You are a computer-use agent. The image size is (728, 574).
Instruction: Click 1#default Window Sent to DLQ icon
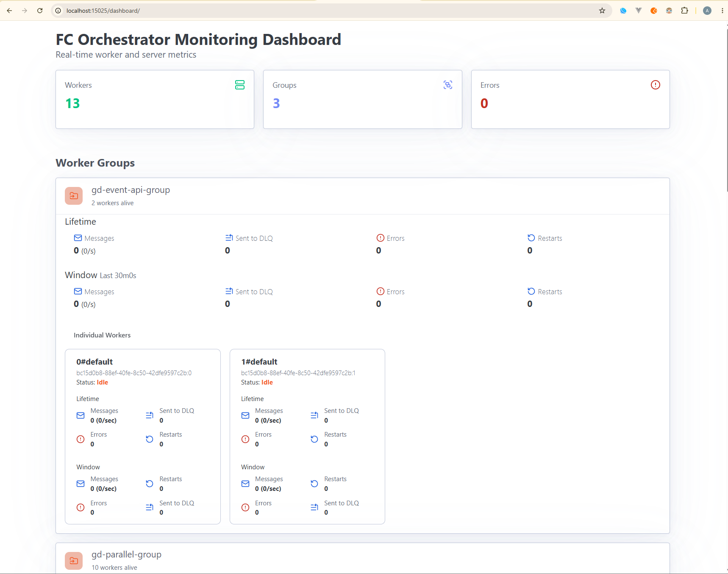tap(314, 507)
